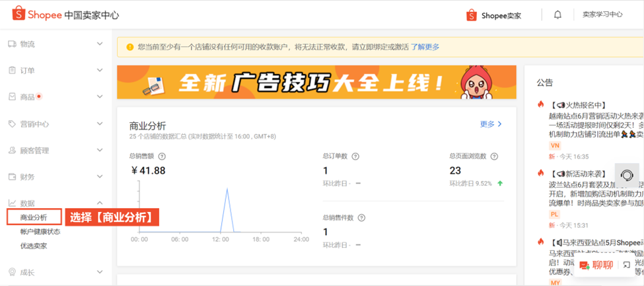644x286 pixels.
Task: Open the notification bell
Action: [x=557, y=15]
